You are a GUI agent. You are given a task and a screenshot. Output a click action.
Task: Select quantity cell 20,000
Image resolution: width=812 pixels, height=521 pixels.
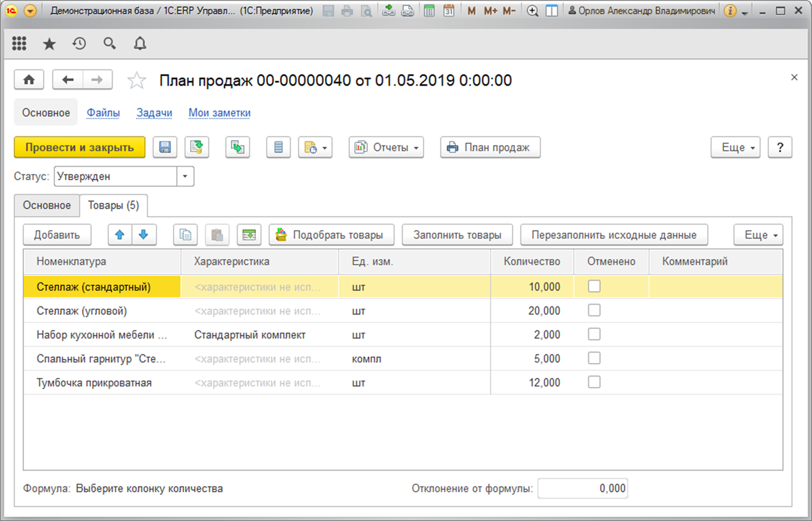click(532, 311)
